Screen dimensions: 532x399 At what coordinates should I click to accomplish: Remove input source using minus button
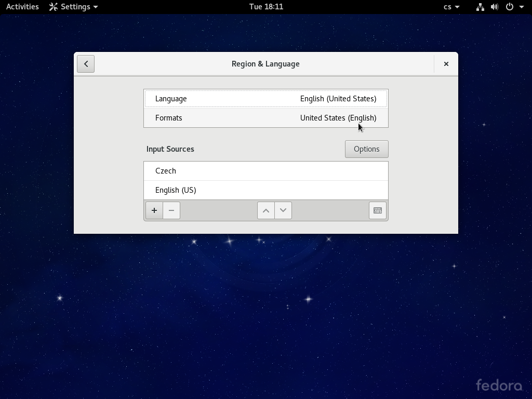point(171,210)
